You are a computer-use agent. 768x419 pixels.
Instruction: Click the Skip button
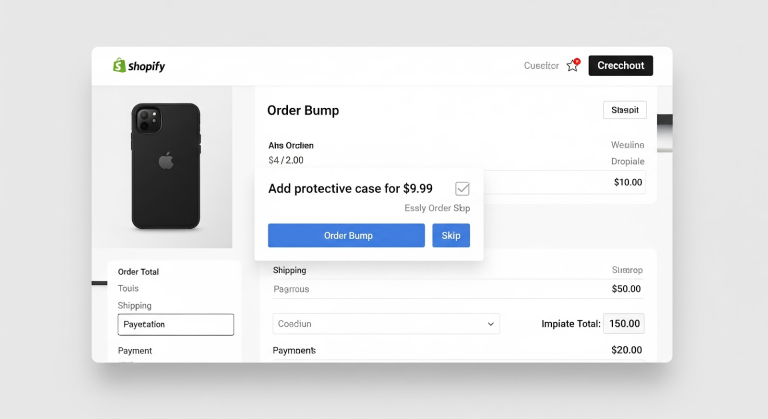pos(451,235)
